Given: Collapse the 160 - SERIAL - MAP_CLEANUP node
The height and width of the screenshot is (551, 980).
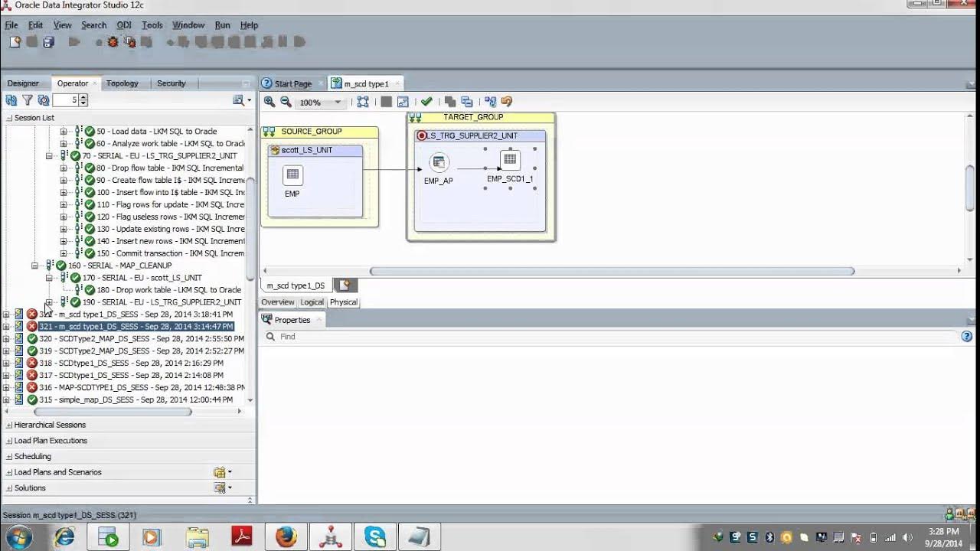Looking at the screenshot, I should [x=35, y=266].
